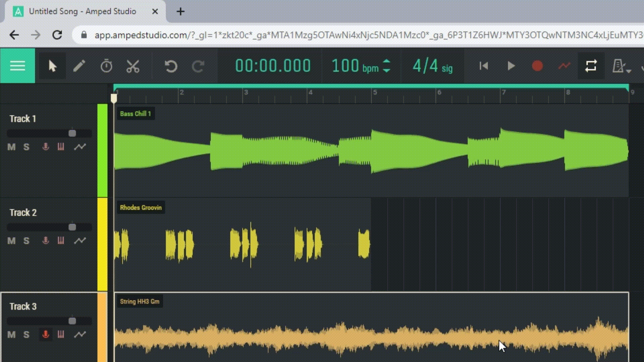Solo Track 2 with the S button

26,241
